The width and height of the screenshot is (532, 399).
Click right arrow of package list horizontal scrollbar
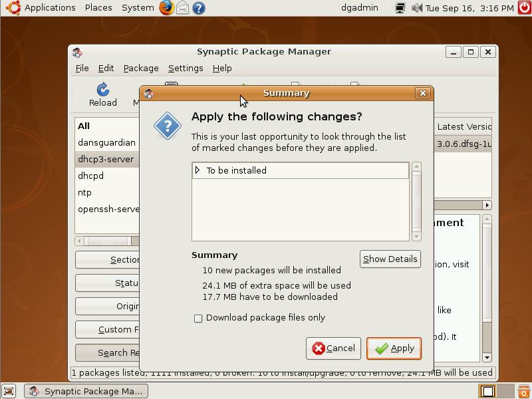(x=487, y=205)
